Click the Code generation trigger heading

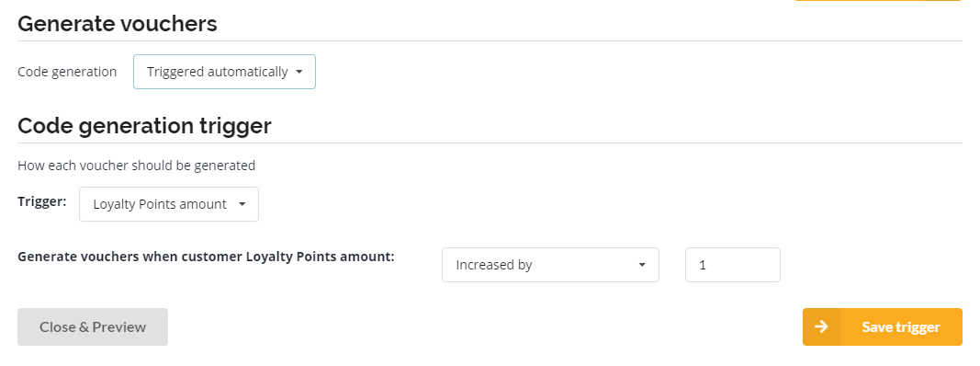[x=144, y=126]
